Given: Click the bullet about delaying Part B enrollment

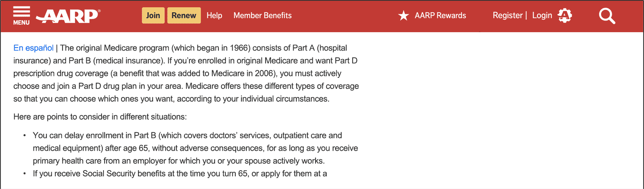Looking at the screenshot, I should click(x=195, y=148).
